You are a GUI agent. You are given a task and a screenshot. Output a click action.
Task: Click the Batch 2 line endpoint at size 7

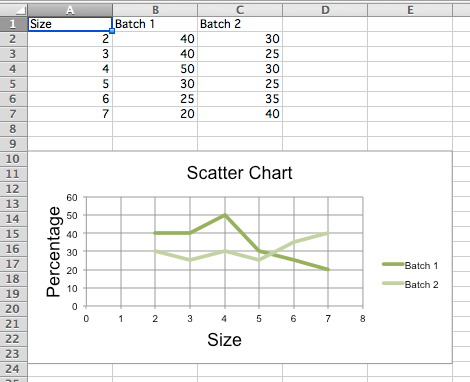(x=328, y=233)
